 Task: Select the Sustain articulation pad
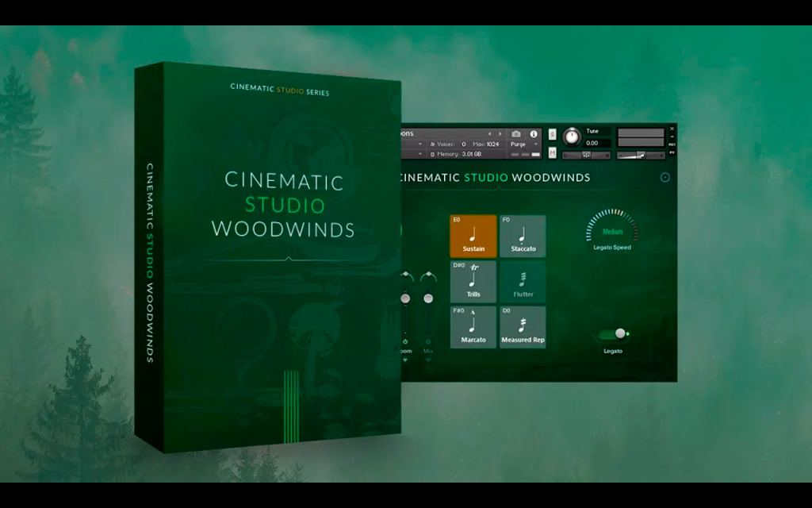tap(473, 236)
